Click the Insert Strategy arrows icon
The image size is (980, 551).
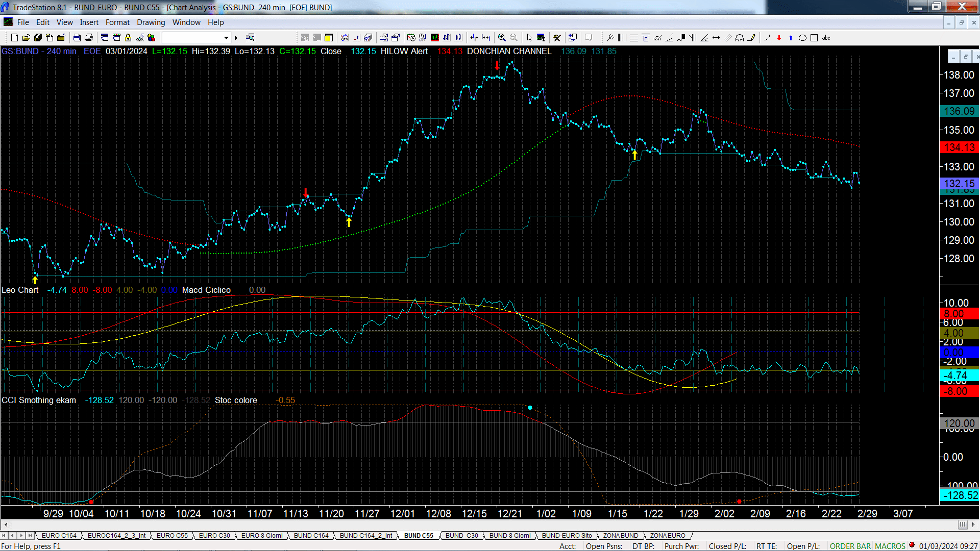[x=356, y=38]
